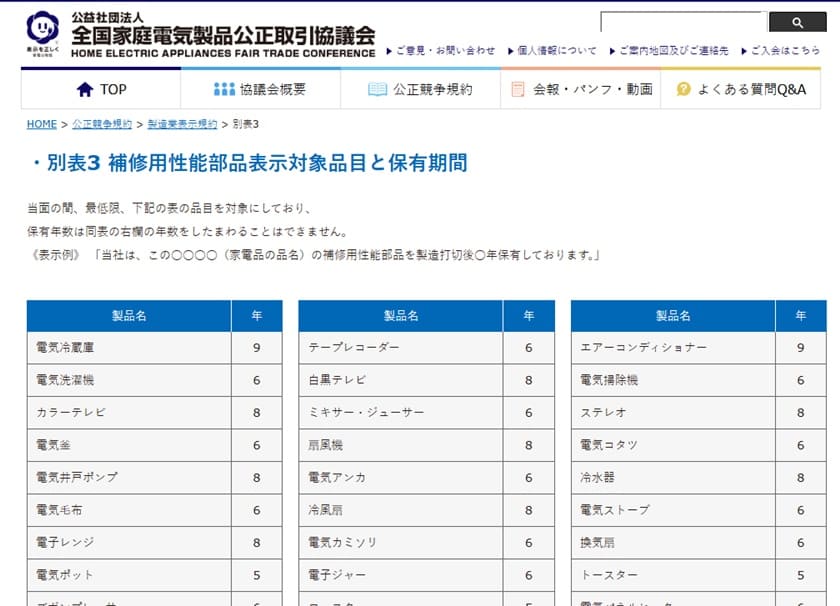Viewport: 840px width, 606px height.
Task: Focus the site search input field
Action: pyautogui.click(x=684, y=23)
